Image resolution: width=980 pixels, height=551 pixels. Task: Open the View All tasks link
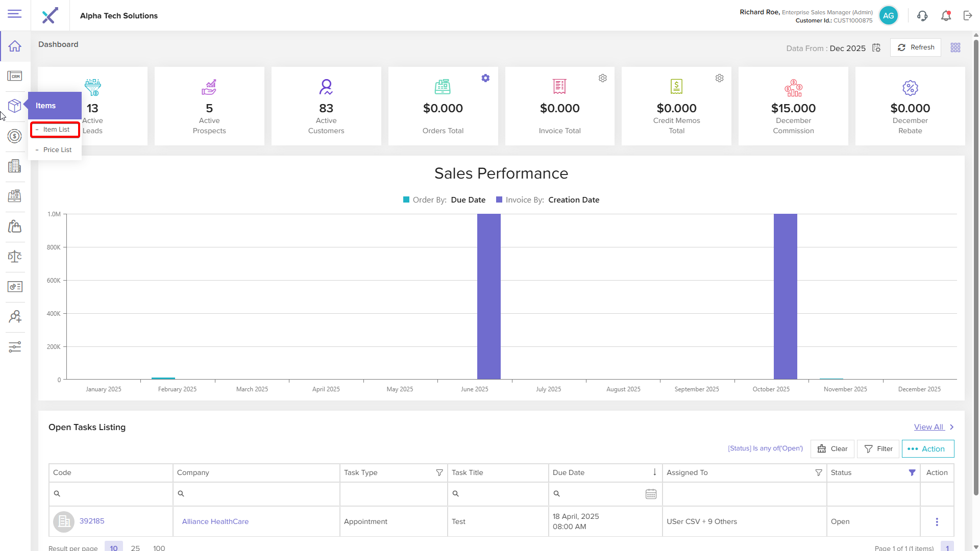(929, 427)
